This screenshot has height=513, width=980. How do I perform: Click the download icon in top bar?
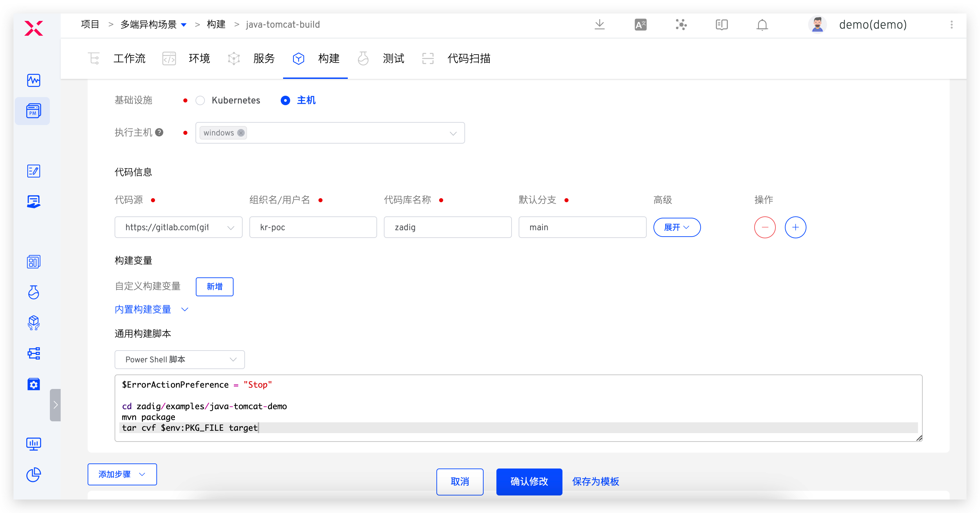coord(600,25)
